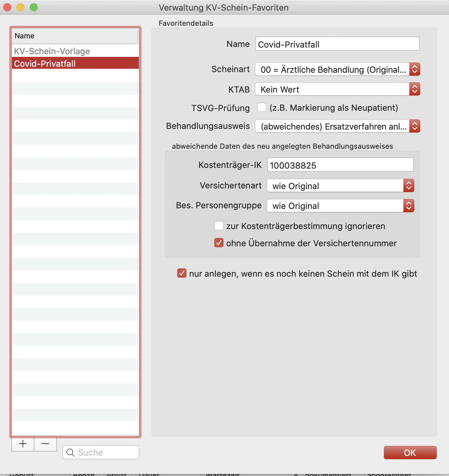Screen dimensions: 449x476
Task: Click the Name column header
Action: point(75,36)
